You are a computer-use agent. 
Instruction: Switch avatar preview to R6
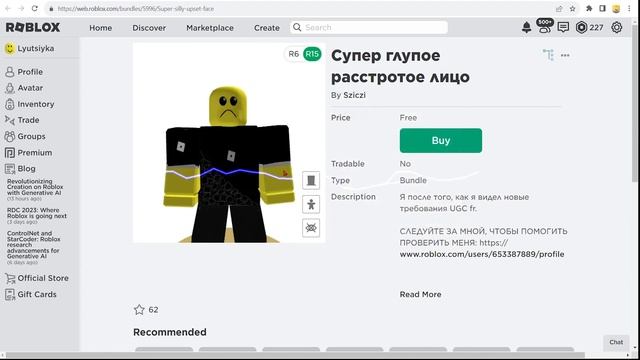coord(293,54)
